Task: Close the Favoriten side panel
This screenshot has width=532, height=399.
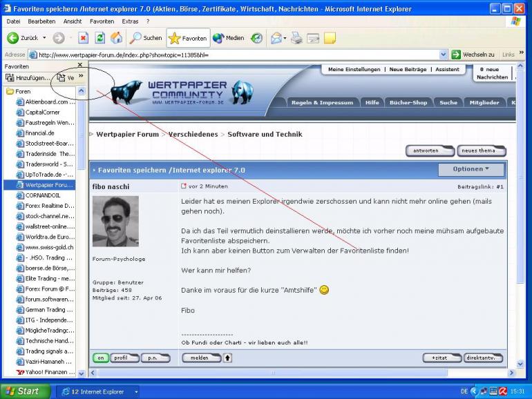Action: pyautogui.click(x=80, y=65)
